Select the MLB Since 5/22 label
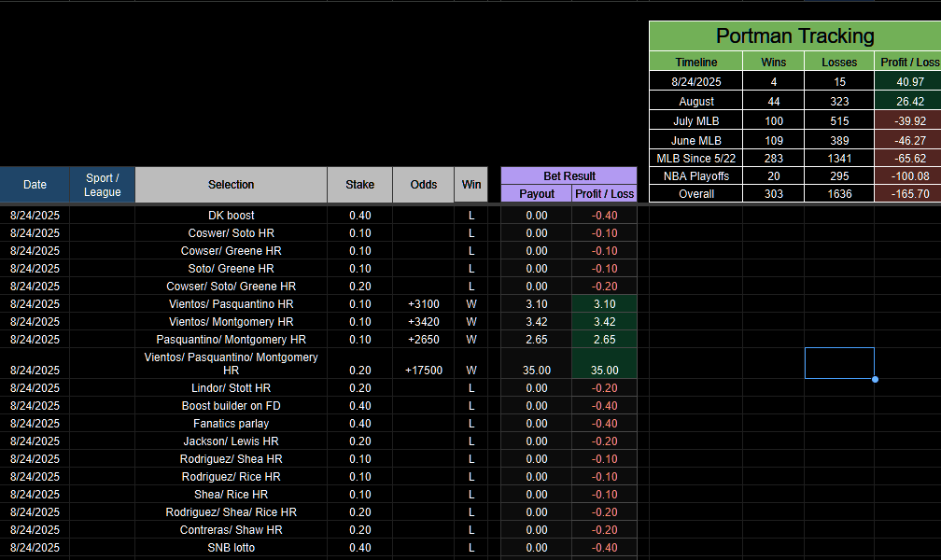The width and height of the screenshot is (941, 560). [x=696, y=159]
